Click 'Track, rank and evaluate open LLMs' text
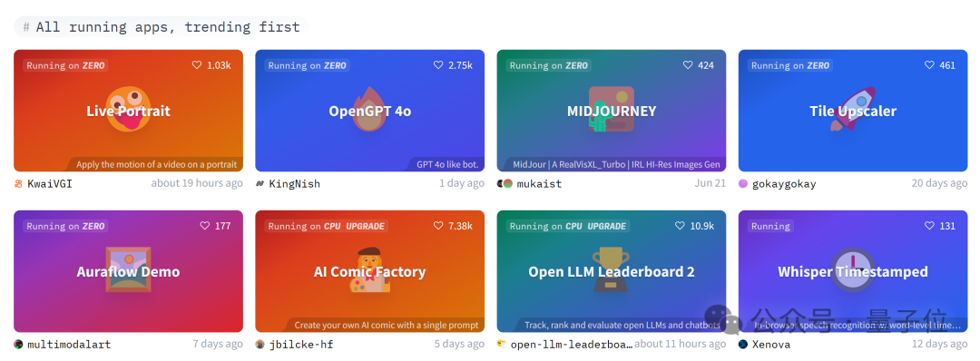Image resolution: width=980 pixels, height=361 pixels. tap(622, 326)
